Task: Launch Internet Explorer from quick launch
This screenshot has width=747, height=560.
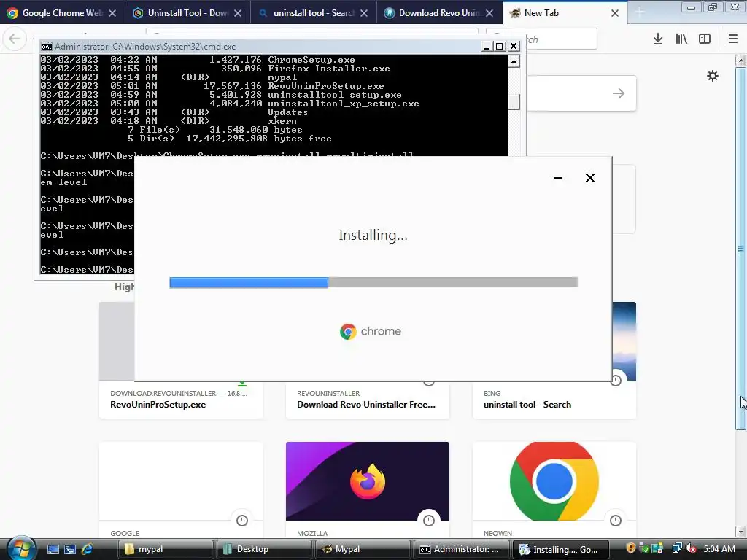Action: click(x=88, y=550)
